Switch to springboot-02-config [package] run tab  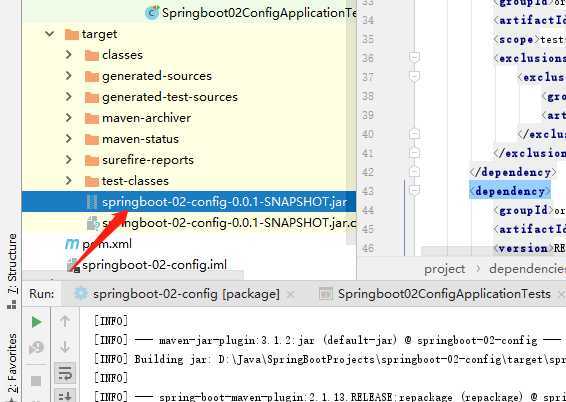[x=186, y=294]
